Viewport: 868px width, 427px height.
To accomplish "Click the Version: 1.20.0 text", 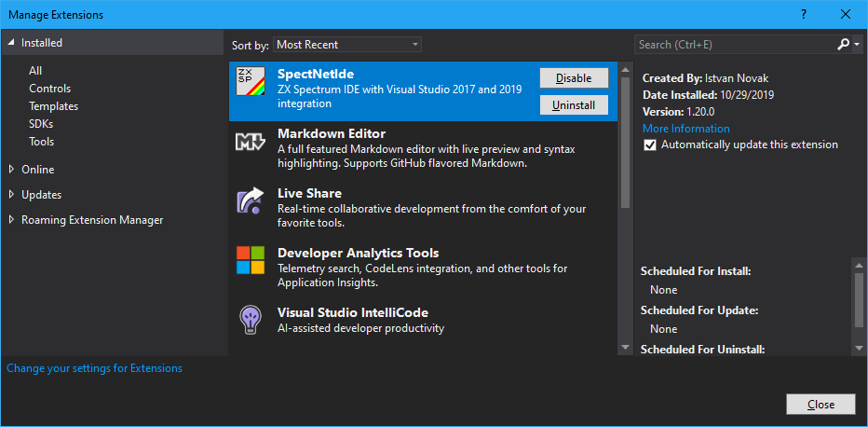I will click(678, 111).
